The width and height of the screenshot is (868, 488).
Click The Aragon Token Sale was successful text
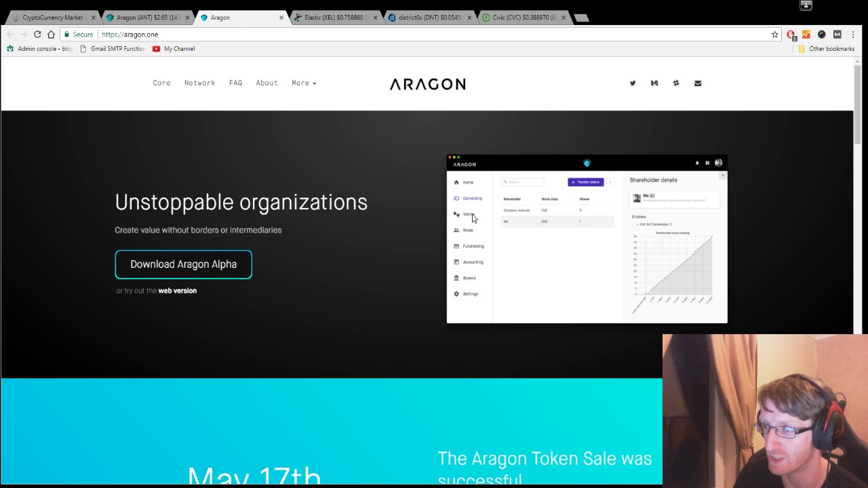tap(545, 468)
